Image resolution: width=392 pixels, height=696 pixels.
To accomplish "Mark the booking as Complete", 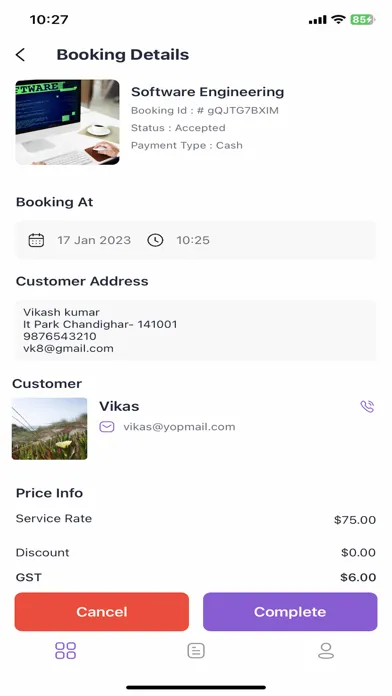I will 290,612.
